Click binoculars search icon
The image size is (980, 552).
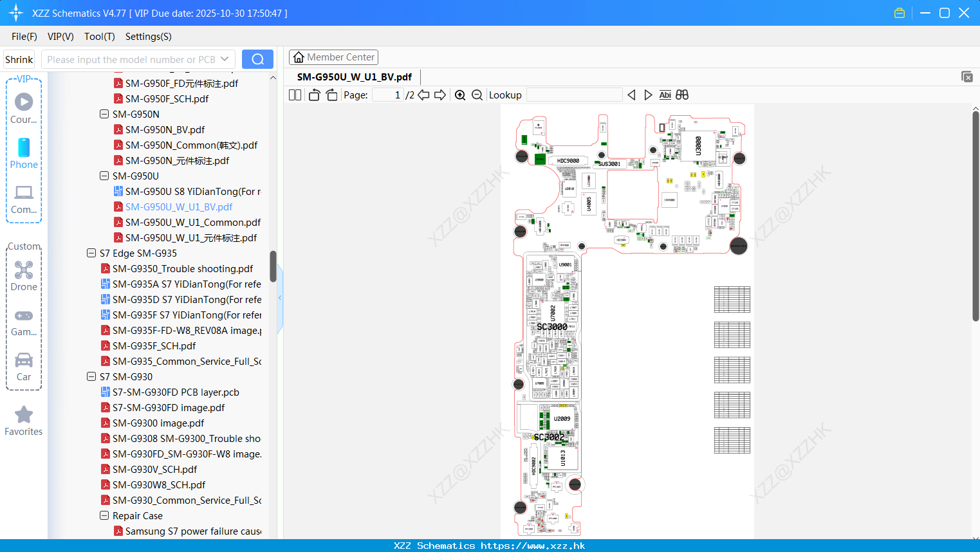click(x=682, y=95)
